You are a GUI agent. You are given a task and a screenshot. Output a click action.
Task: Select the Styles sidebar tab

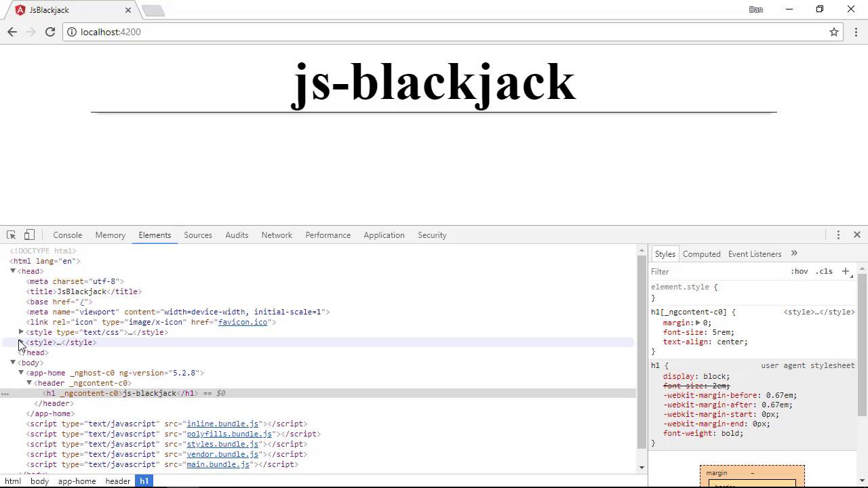click(x=665, y=253)
